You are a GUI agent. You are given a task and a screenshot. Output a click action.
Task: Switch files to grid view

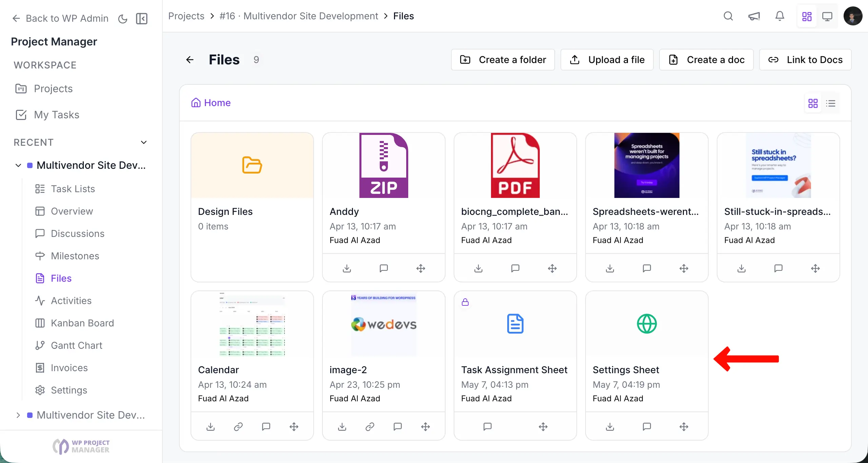813,103
